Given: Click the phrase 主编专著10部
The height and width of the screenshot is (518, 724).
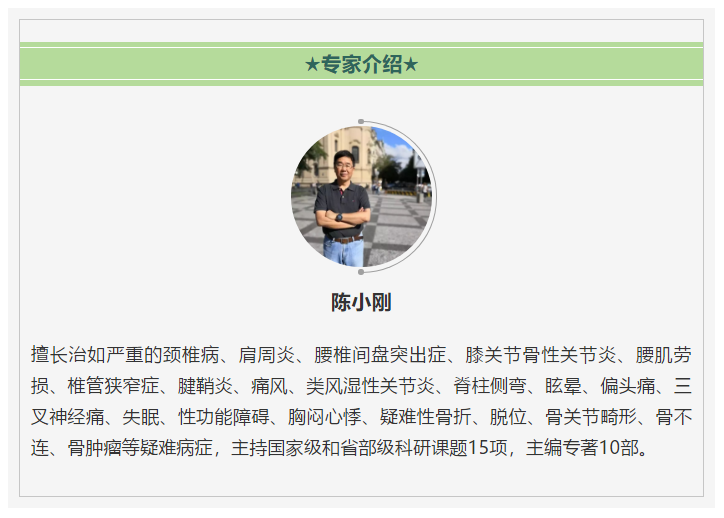Looking at the screenshot, I should click(583, 448).
